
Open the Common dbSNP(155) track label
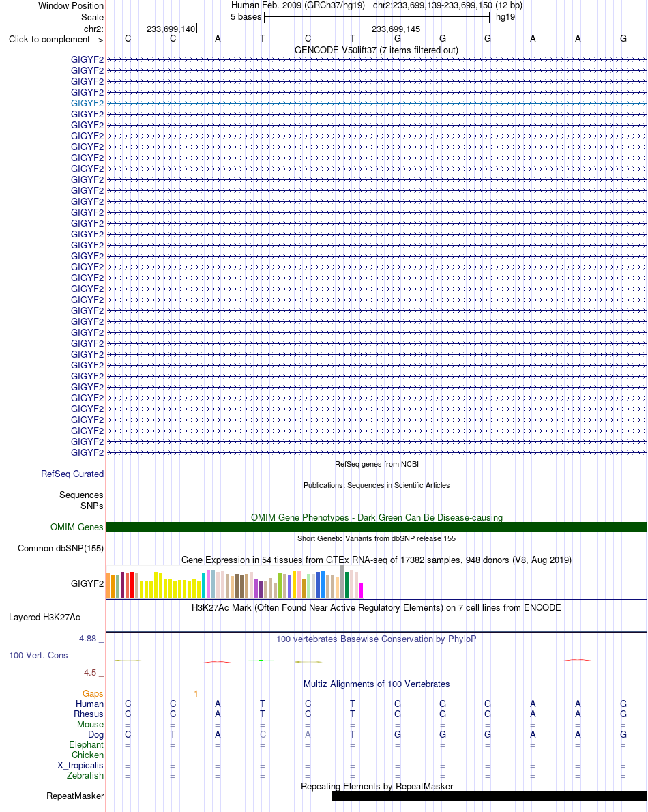coord(61,548)
